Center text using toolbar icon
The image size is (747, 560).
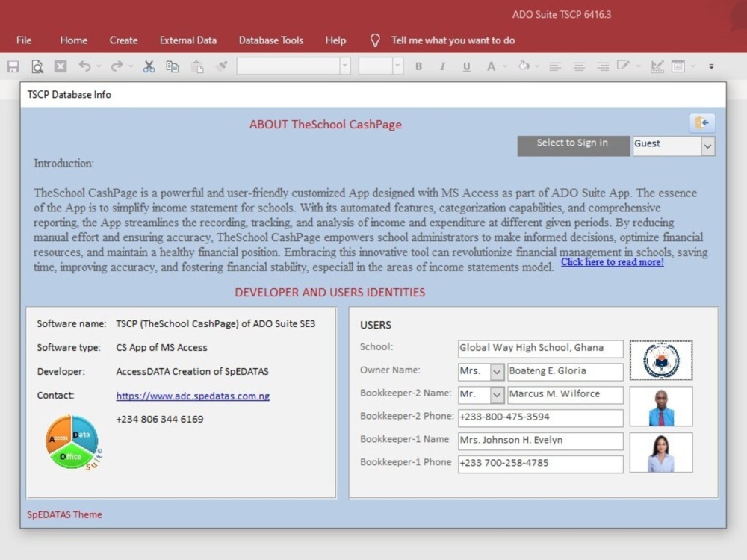tap(579, 66)
